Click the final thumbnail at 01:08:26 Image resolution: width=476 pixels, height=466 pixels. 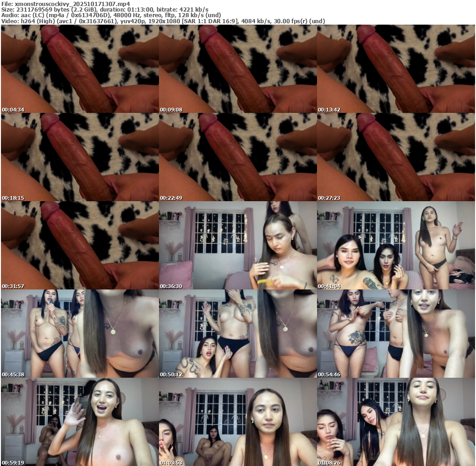(396, 422)
